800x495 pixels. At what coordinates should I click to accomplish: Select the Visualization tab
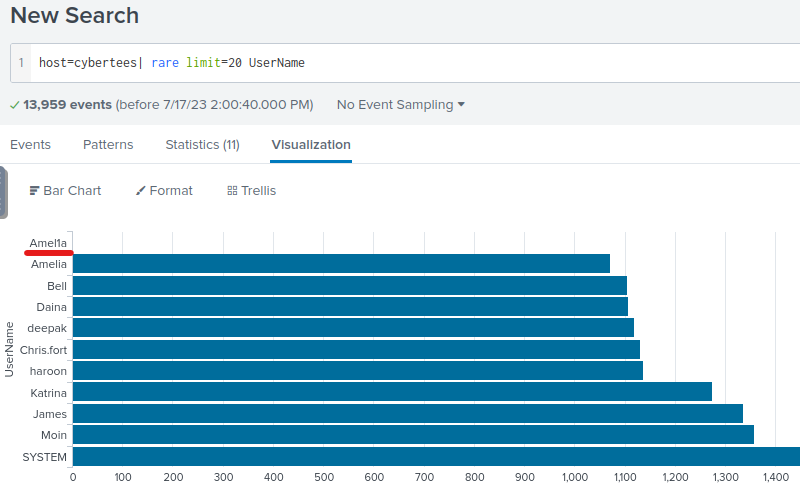click(x=310, y=145)
